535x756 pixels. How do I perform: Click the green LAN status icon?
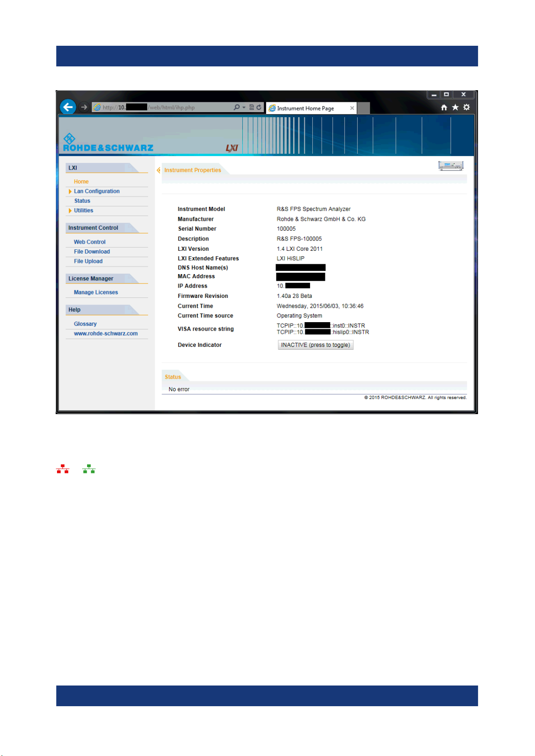click(x=89, y=469)
